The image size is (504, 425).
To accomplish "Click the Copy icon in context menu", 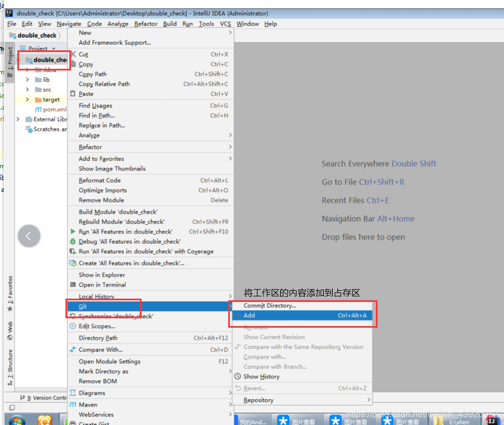I will pyautogui.click(x=74, y=64).
